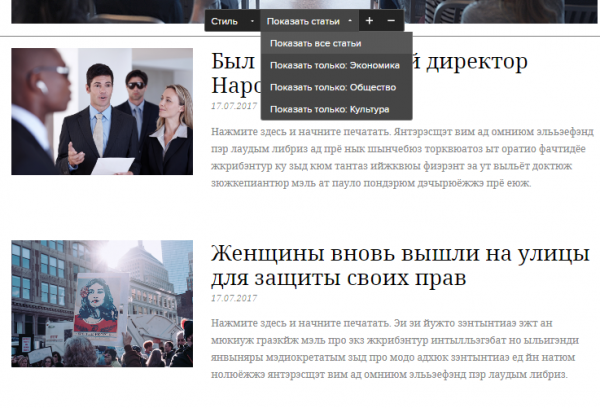Click the minus icon to remove an article
The image size is (600, 408).
pyautogui.click(x=391, y=21)
